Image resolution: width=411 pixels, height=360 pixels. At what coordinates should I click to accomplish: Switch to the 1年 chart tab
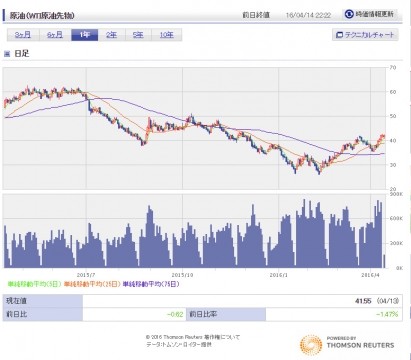85,35
